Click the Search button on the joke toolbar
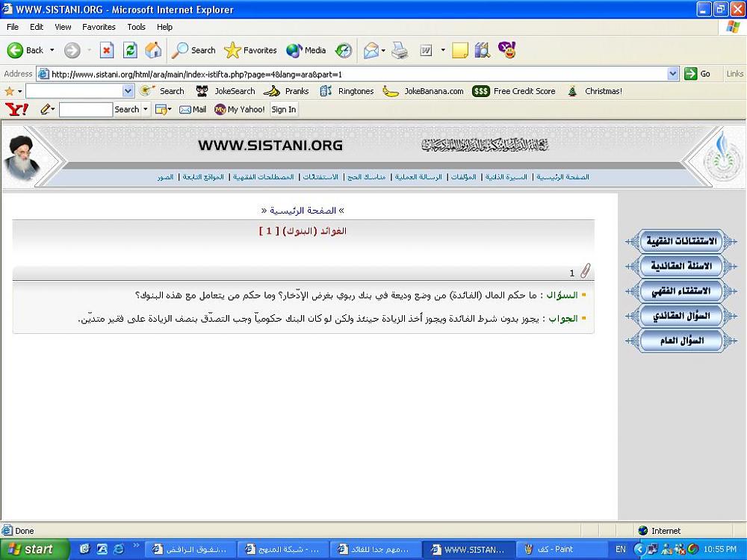 [x=162, y=91]
